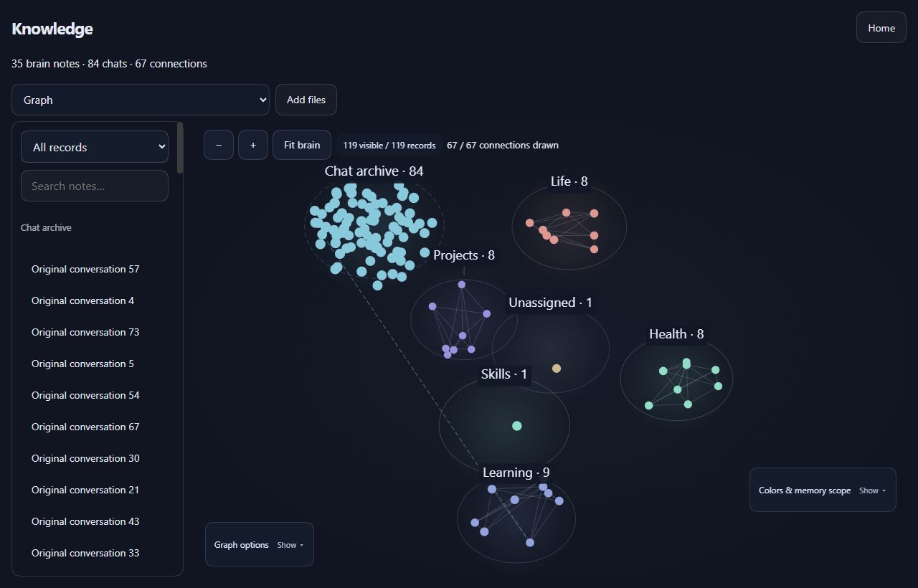918x588 pixels.
Task: Open Original conversation 5
Action: [82, 364]
